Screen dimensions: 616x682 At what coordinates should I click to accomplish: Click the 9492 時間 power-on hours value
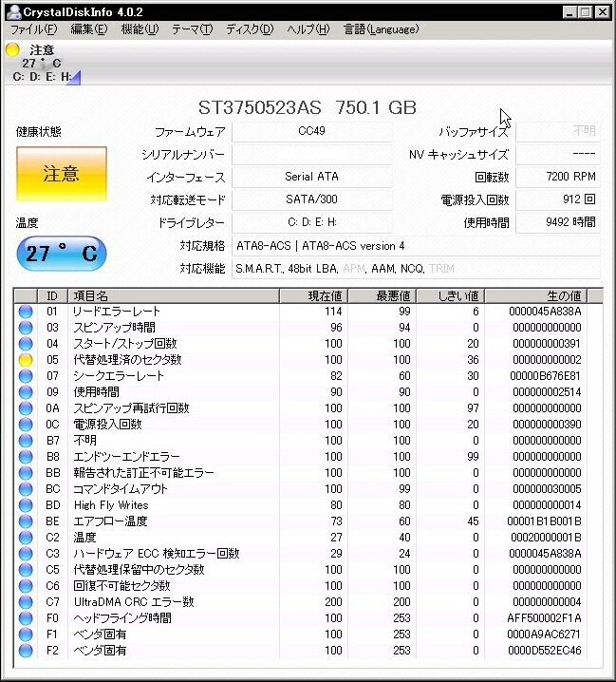click(558, 222)
